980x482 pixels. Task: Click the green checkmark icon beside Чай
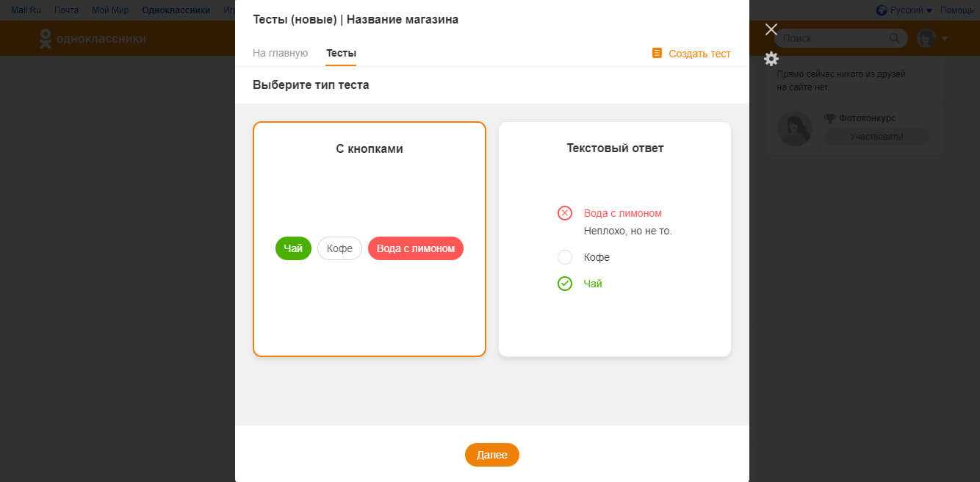click(x=564, y=284)
